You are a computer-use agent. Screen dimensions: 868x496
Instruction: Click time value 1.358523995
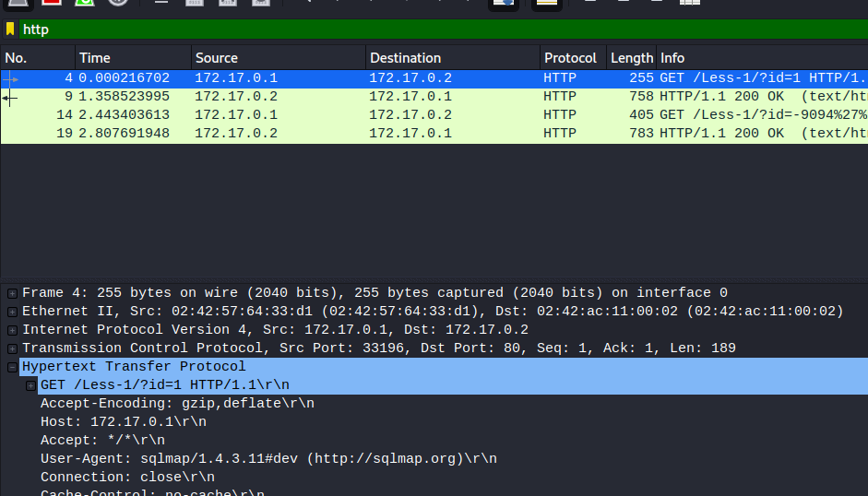coord(124,97)
